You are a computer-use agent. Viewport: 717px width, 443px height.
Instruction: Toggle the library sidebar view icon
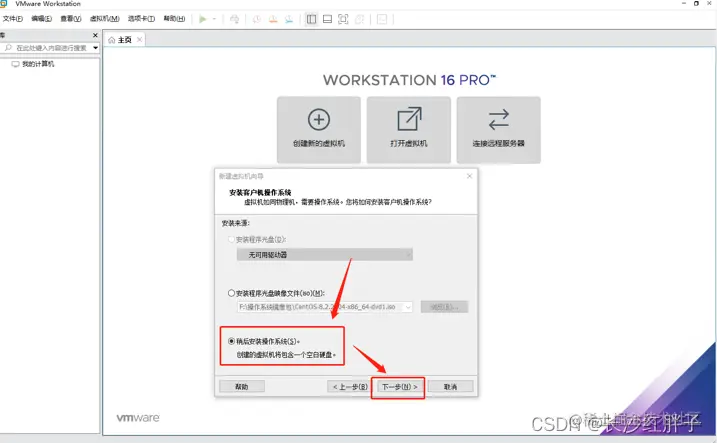311,19
